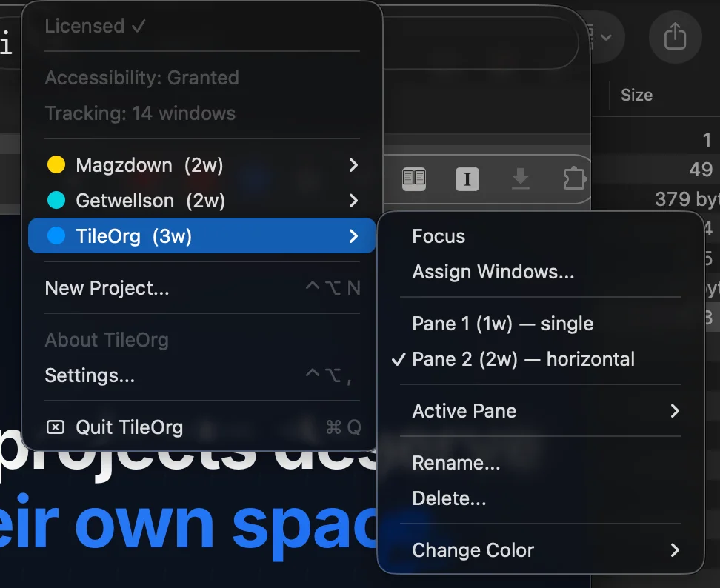
Task: Select Pane 2 (2w) — horizontal checked item
Action: (523, 359)
